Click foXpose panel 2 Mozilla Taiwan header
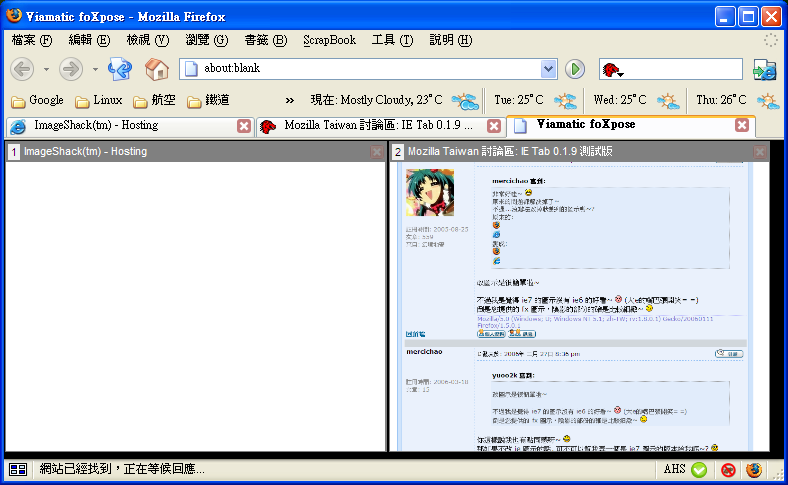Image resolution: width=788 pixels, height=485 pixels. pyautogui.click(x=579, y=151)
